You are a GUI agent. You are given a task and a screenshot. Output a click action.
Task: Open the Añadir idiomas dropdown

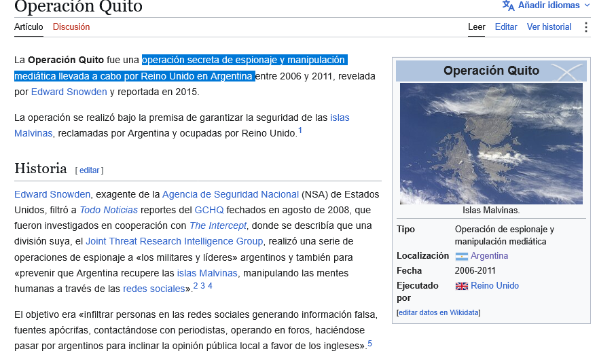click(546, 5)
